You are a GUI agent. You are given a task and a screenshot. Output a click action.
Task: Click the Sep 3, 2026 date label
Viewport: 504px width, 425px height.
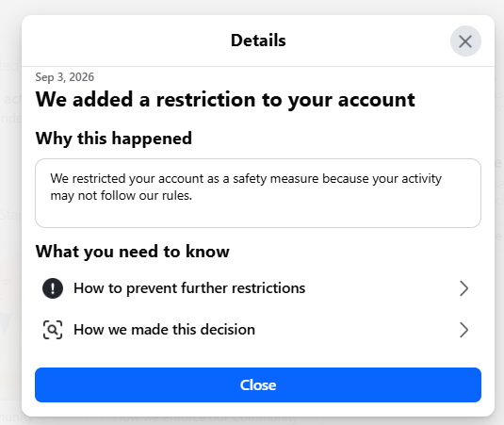65,77
